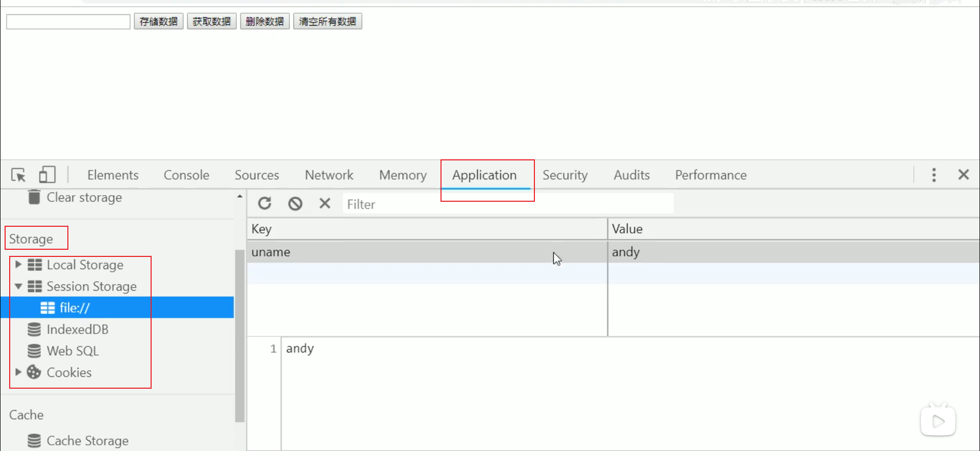Screen dimensions: 980x451
Task: Click the 删除数据 button
Action: click(x=265, y=21)
